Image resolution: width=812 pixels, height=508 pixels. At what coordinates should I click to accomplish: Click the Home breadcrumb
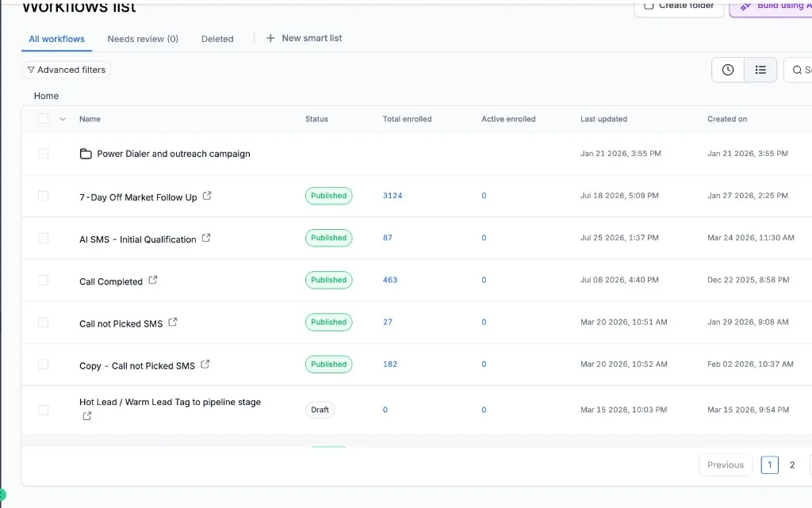[x=46, y=96]
